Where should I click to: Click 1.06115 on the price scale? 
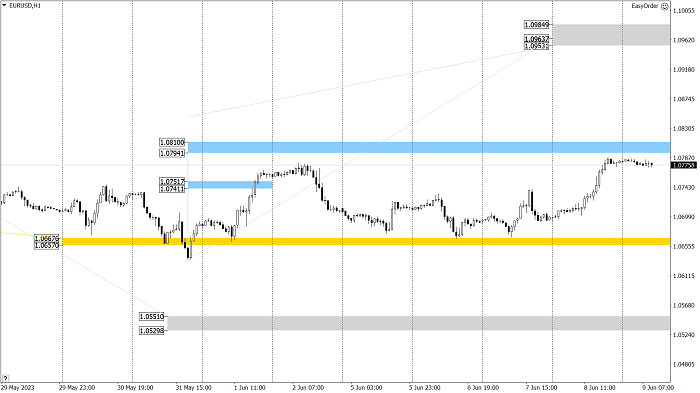coord(684,276)
